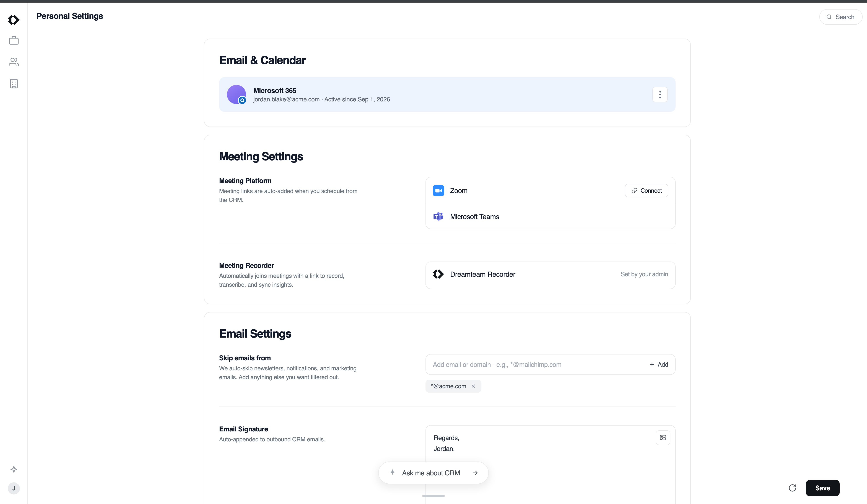This screenshot has height=504, width=867.
Task: Click the 'Set by your admin' text
Action: pyautogui.click(x=644, y=274)
